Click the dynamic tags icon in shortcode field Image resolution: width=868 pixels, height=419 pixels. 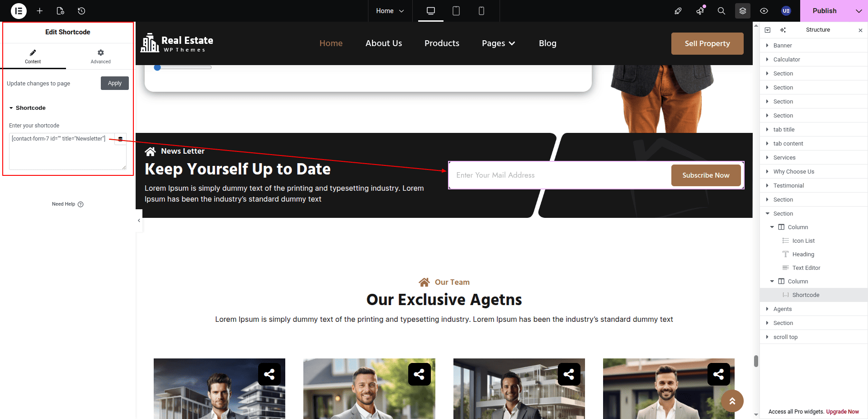(x=120, y=139)
